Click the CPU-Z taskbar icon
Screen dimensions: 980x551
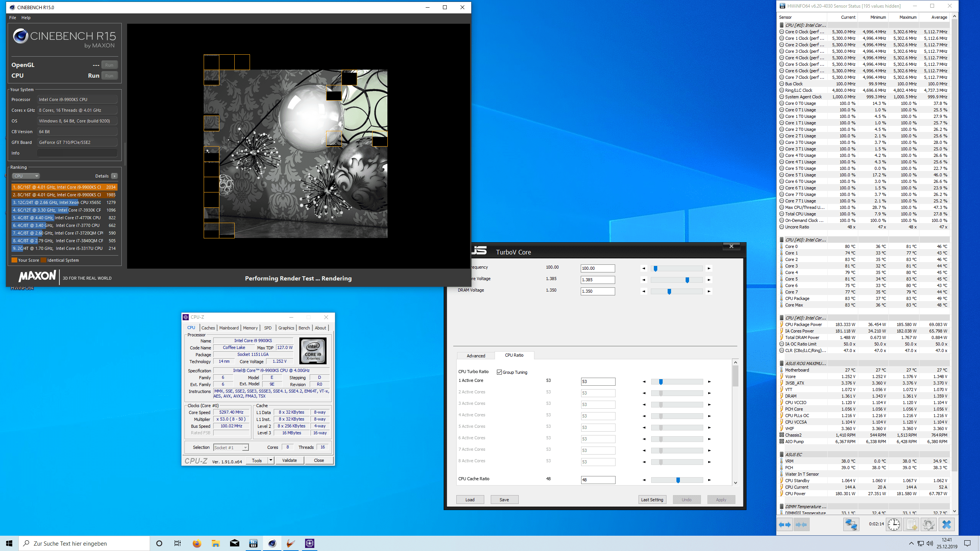[309, 543]
